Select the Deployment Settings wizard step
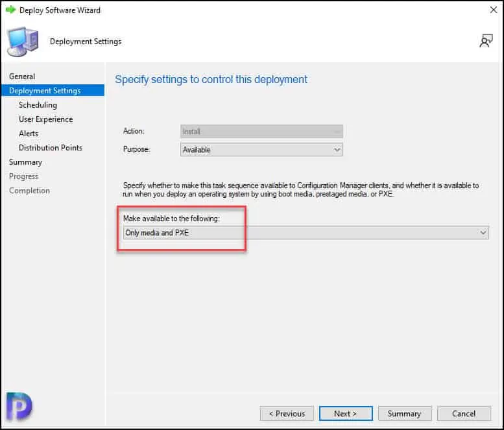This screenshot has width=504, height=430. coord(53,91)
